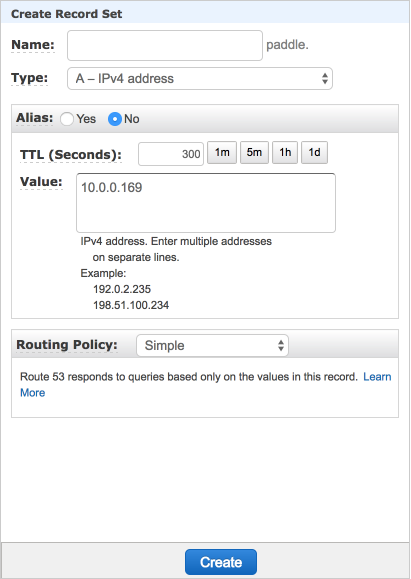Set TTL using the 1d button
Image resolution: width=411 pixels, height=579 pixels.
pos(314,153)
